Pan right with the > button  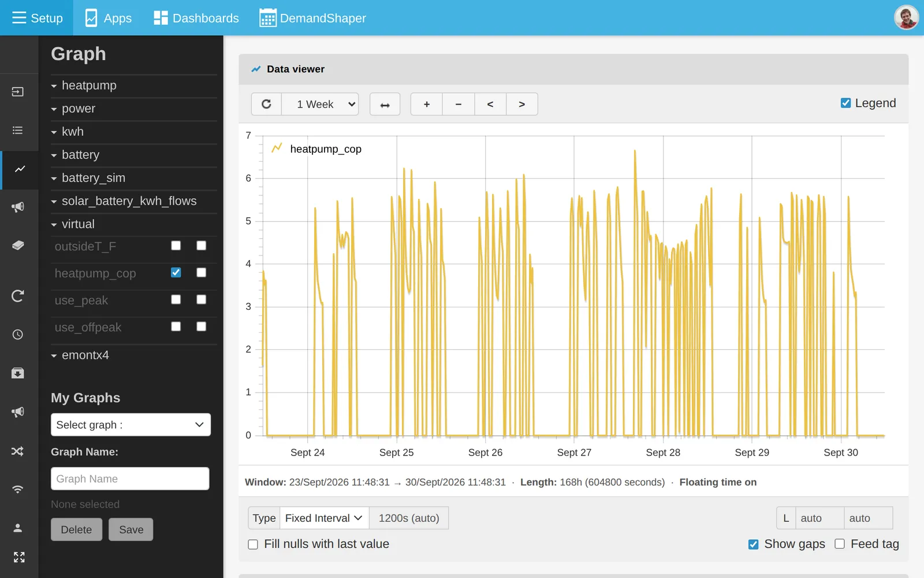click(522, 104)
